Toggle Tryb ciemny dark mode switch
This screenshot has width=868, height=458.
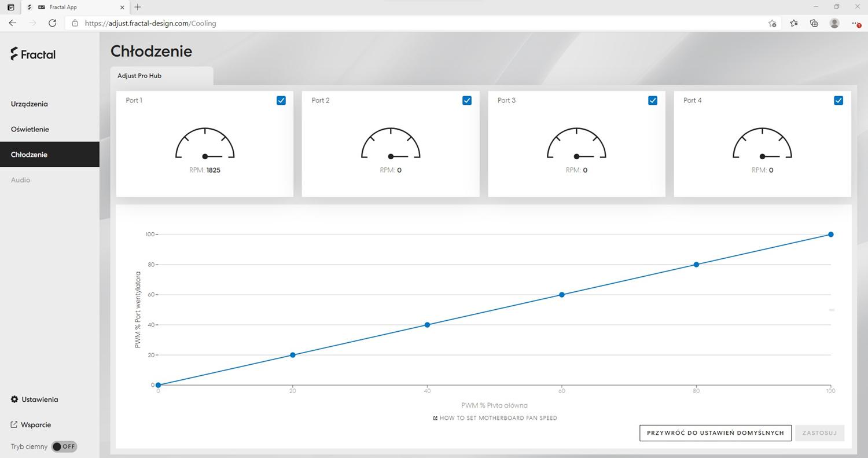click(x=64, y=446)
